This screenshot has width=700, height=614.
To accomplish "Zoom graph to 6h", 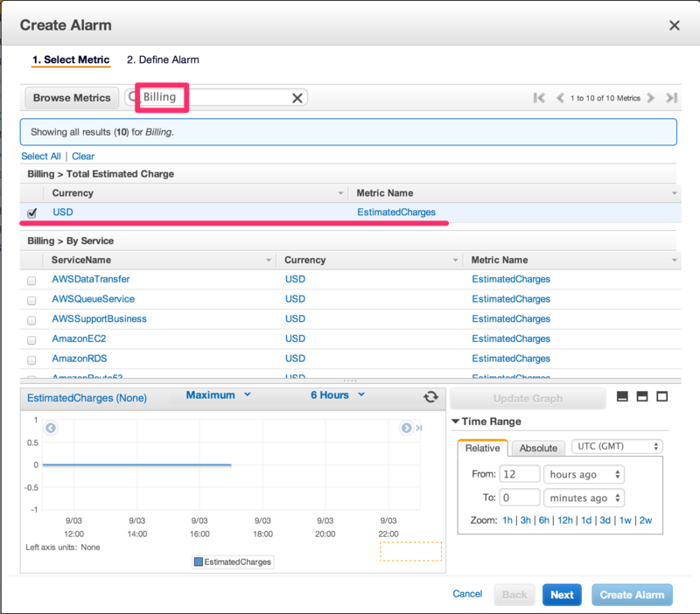I will tap(543, 520).
